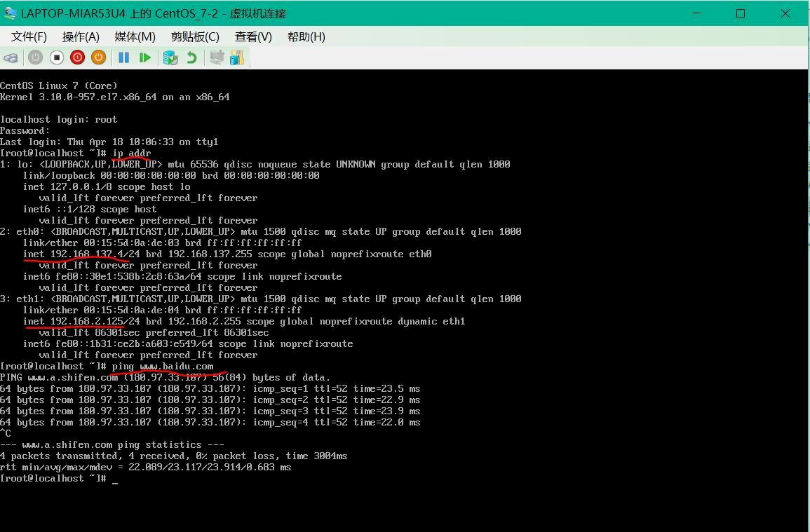Click the 'icmp_seq=4 ttl=52 time=22.0 ms' line
The height and width of the screenshot is (532, 810).
[x=210, y=423]
